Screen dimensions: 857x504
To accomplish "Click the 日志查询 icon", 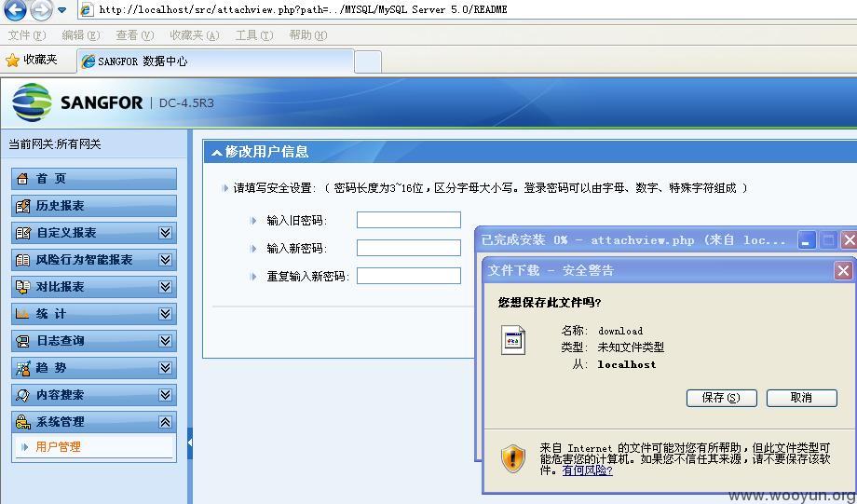I will pos(23,341).
